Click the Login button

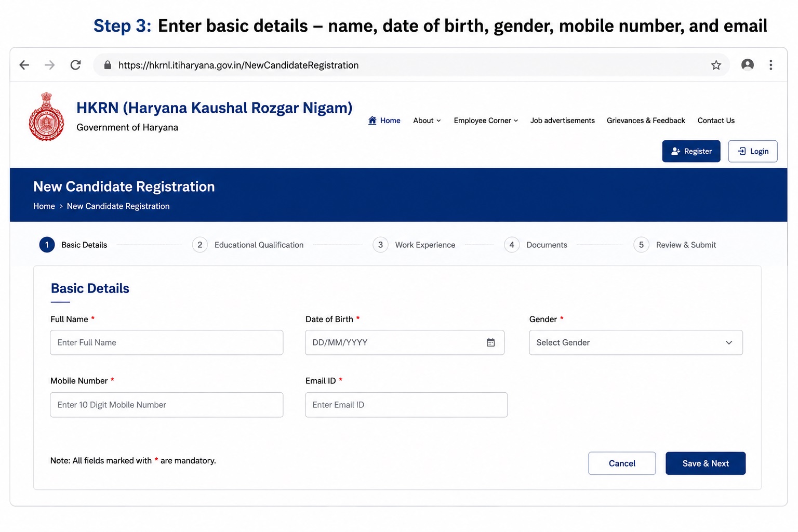click(x=753, y=151)
